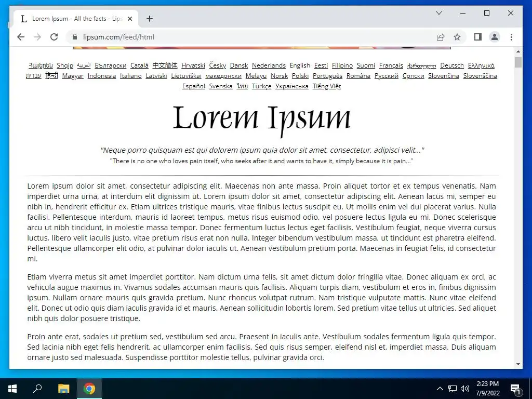This screenshot has height=399, width=532.
Task: Open the notification center icon
Action: [515, 389]
